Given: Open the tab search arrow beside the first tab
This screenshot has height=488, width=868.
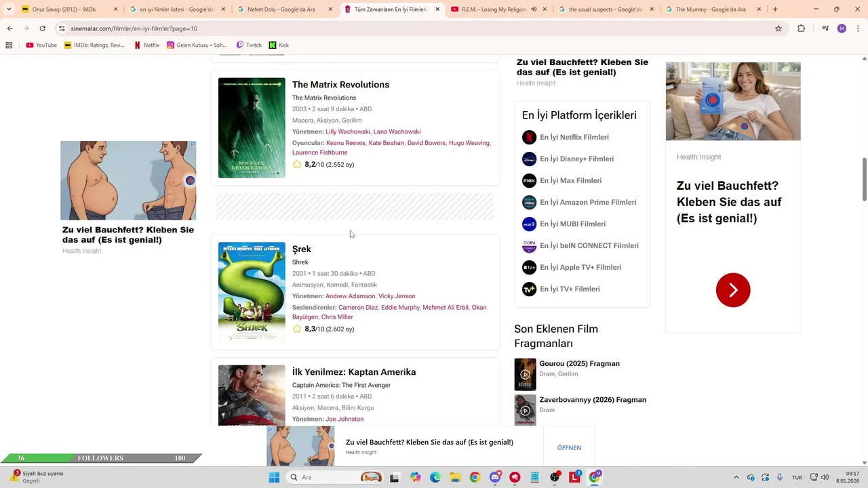Looking at the screenshot, I should 7,9.
